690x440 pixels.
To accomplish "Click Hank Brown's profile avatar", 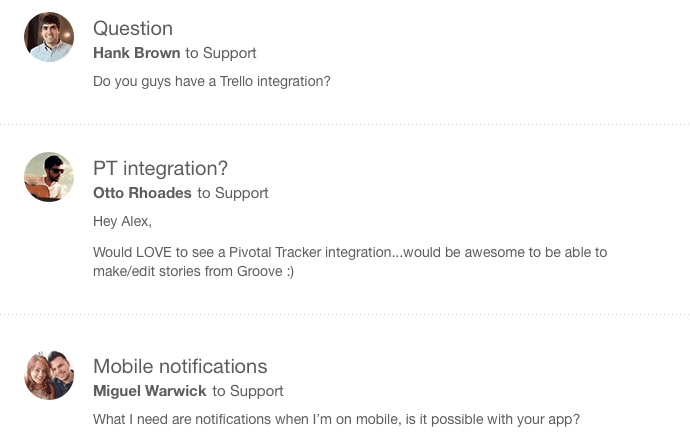I will [x=49, y=37].
